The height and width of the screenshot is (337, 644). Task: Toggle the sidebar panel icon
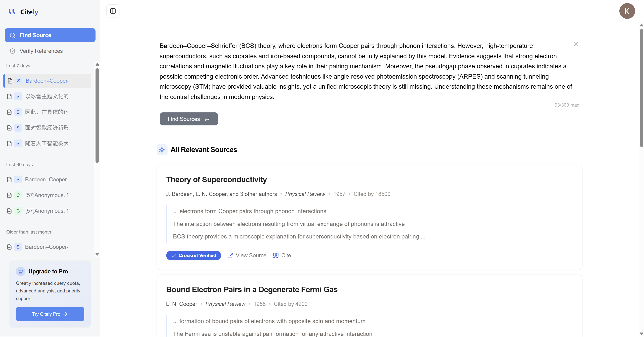[x=113, y=11]
